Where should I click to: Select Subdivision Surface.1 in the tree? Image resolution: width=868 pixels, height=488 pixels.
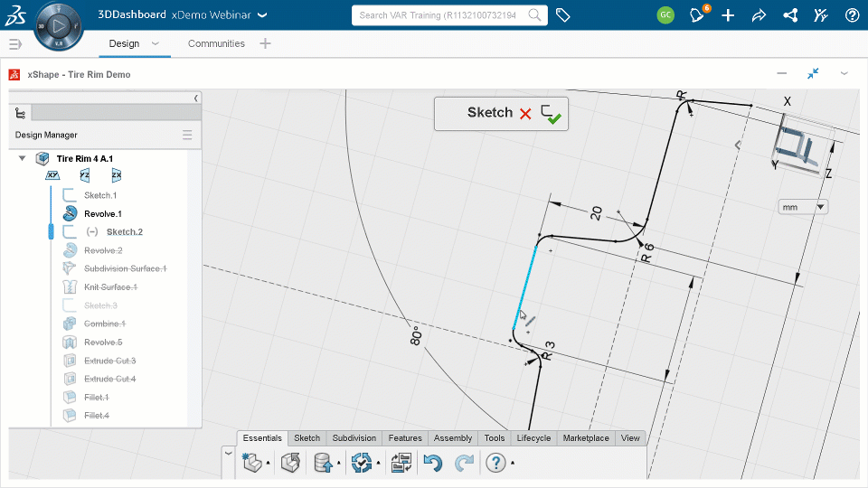click(125, 268)
